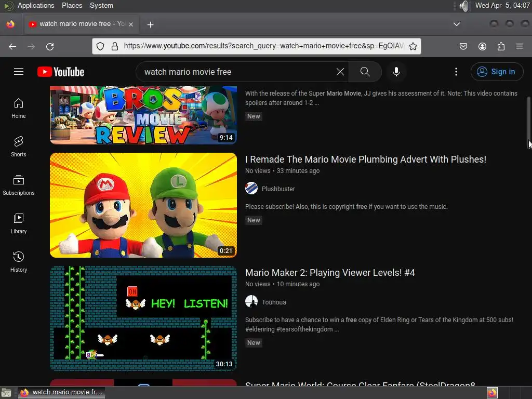
Task: Click the browser back arrow
Action: (x=12, y=46)
